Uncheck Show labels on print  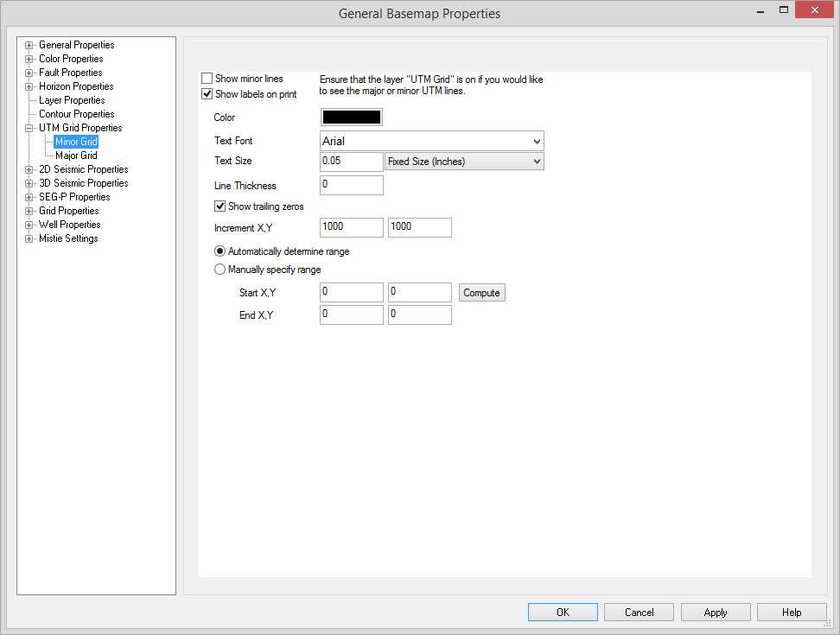207,94
